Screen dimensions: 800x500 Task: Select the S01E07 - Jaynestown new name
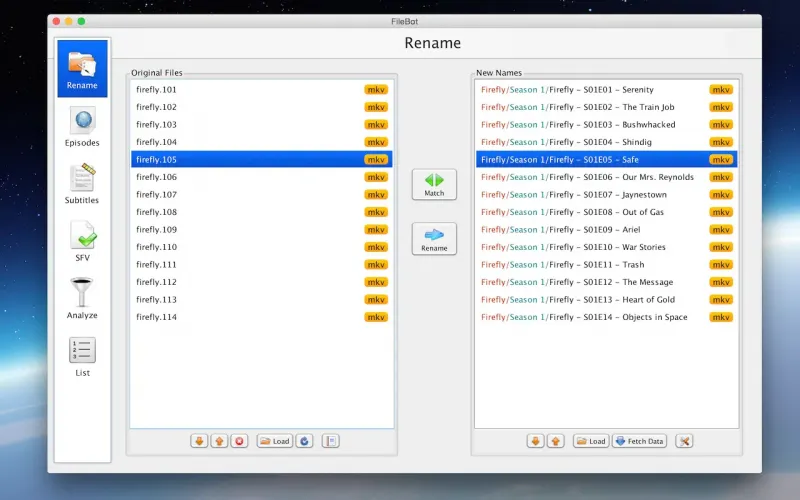[607, 194]
